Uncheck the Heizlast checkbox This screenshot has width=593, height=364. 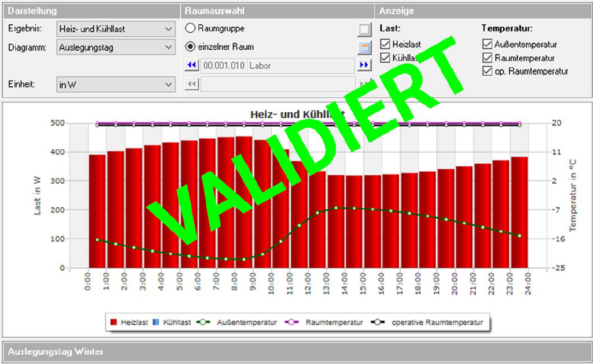[385, 44]
